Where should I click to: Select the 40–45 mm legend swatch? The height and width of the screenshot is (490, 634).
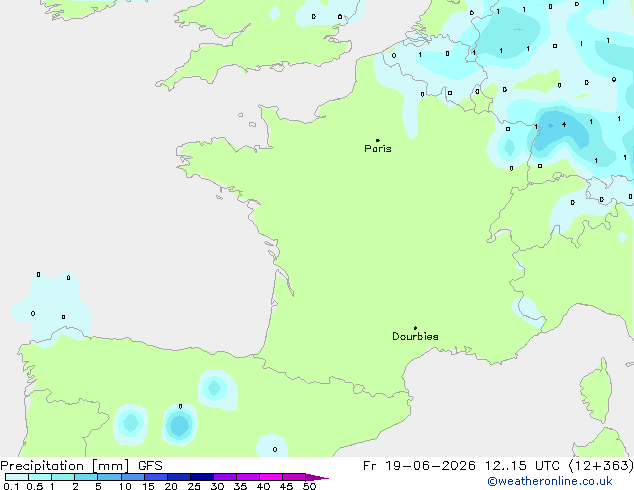pyautogui.click(x=271, y=477)
